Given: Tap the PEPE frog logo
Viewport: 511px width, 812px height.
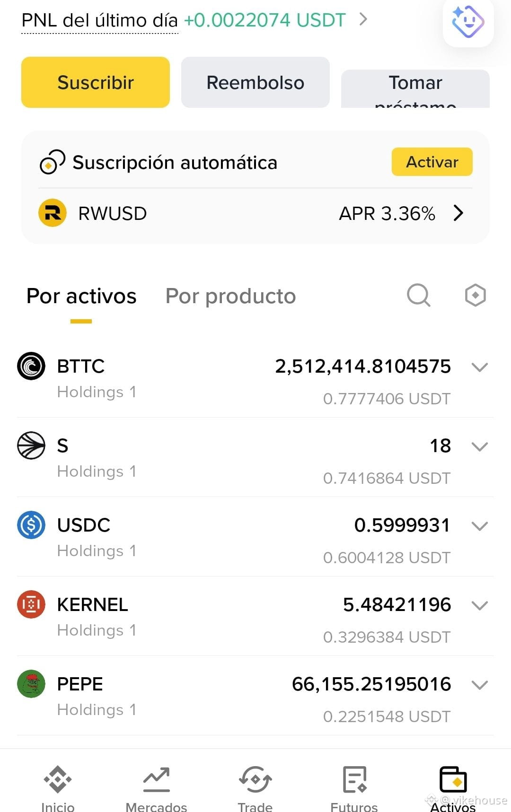Looking at the screenshot, I should click(x=31, y=684).
